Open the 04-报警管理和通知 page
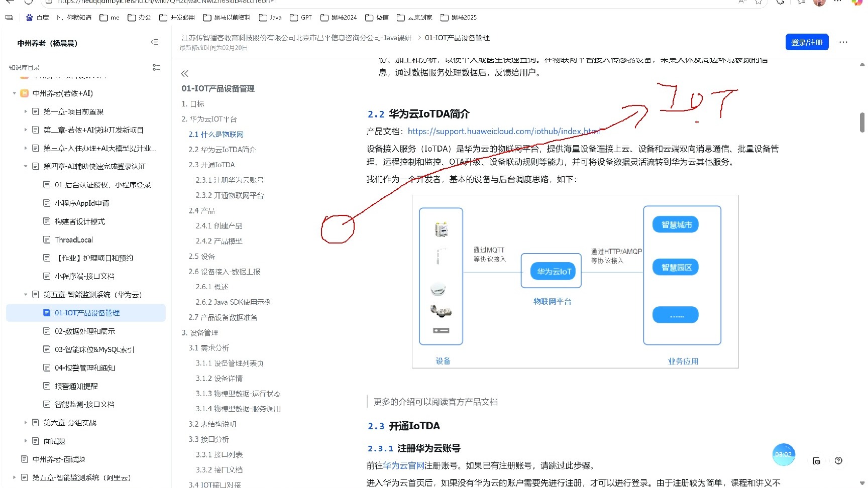This screenshot has height=488, width=868. pyautogui.click(x=85, y=368)
